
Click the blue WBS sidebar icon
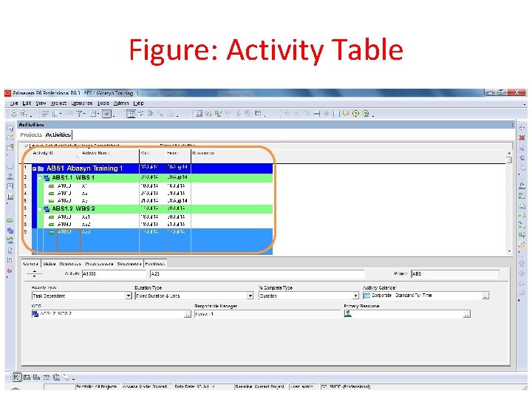(x=10, y=231)
